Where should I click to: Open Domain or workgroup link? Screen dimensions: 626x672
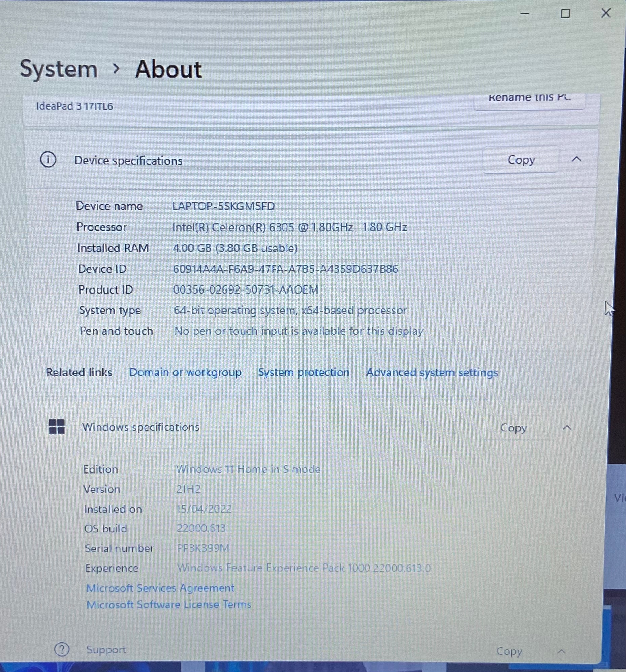pos(185,372)
